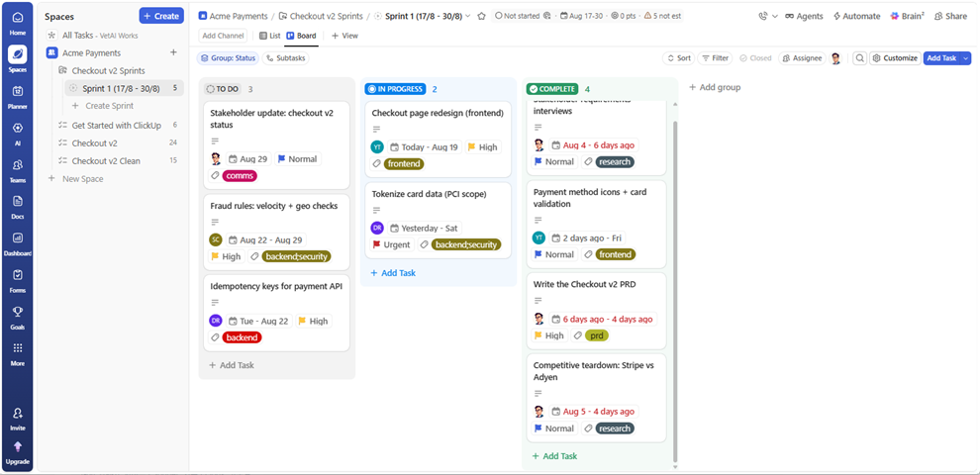Click the plus icon next to Acme Payments
The width and height of the screenshot is (980, 475).
click(x=174, y=53)
